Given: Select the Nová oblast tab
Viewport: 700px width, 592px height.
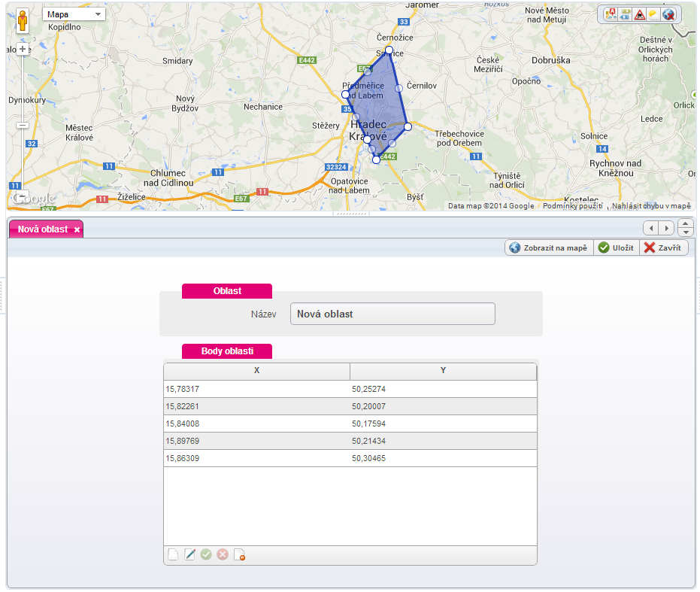Looking at the screenshot, I should [x=43, y=229].
